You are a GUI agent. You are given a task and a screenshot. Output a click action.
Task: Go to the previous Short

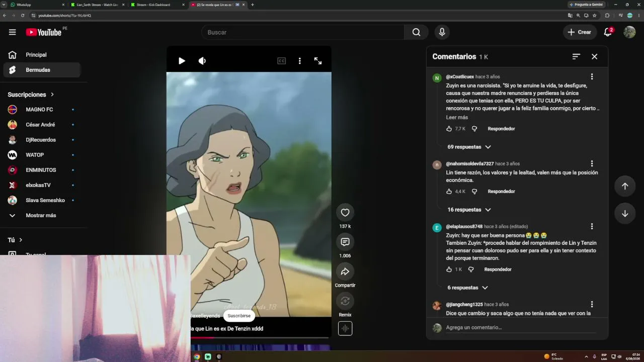click(625, 186)
